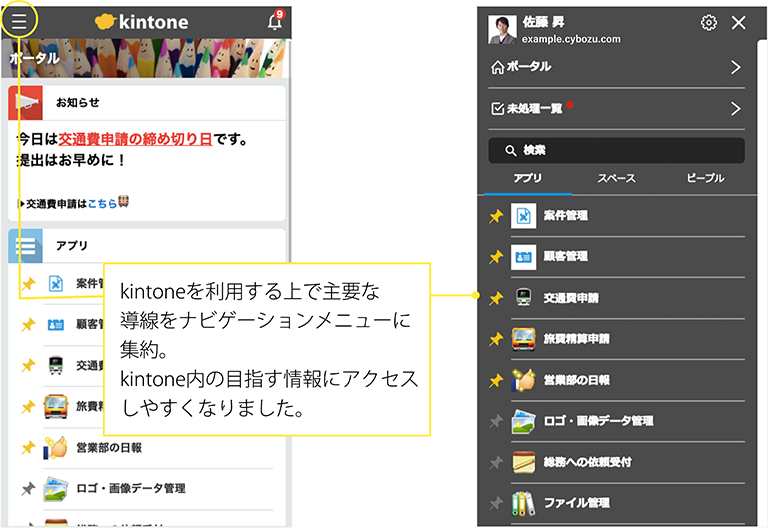768x528 pixels.
Task: Unpin 営業部の日報 in portal list
Action: [x=28, y=447]
